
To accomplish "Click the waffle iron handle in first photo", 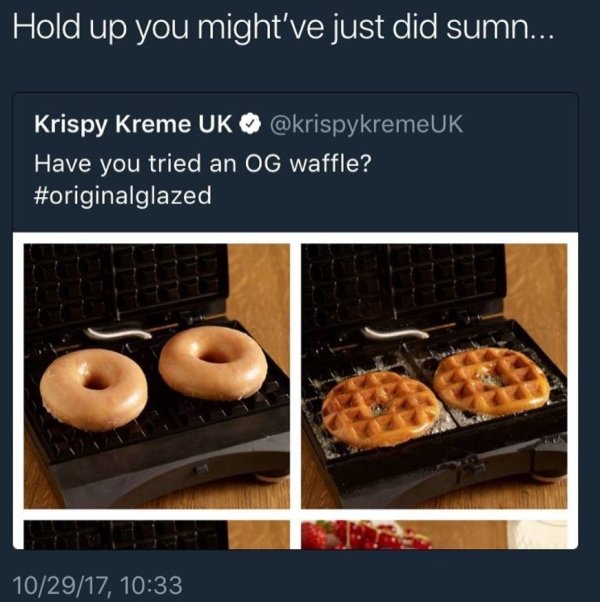I will [118, 333].
